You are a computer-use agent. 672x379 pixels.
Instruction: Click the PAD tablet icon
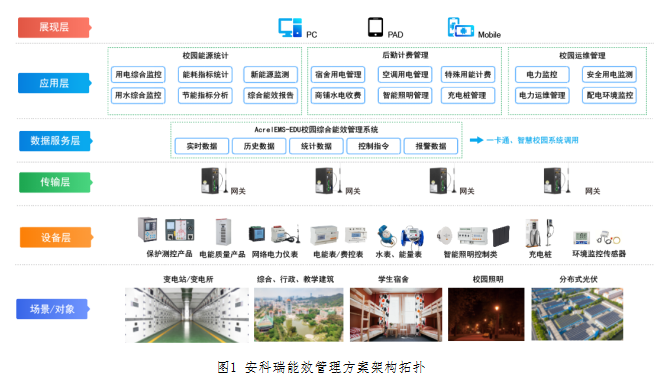point(375,27)
